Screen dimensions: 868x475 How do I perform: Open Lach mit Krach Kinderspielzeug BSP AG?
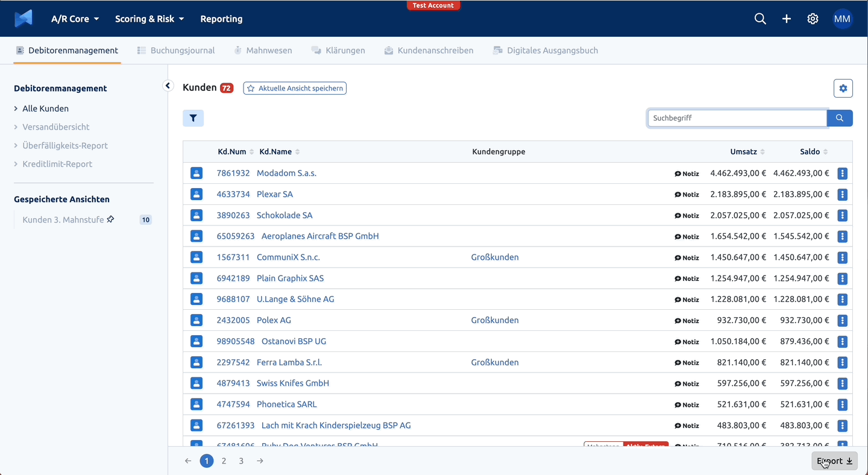[x=336, y=426]
